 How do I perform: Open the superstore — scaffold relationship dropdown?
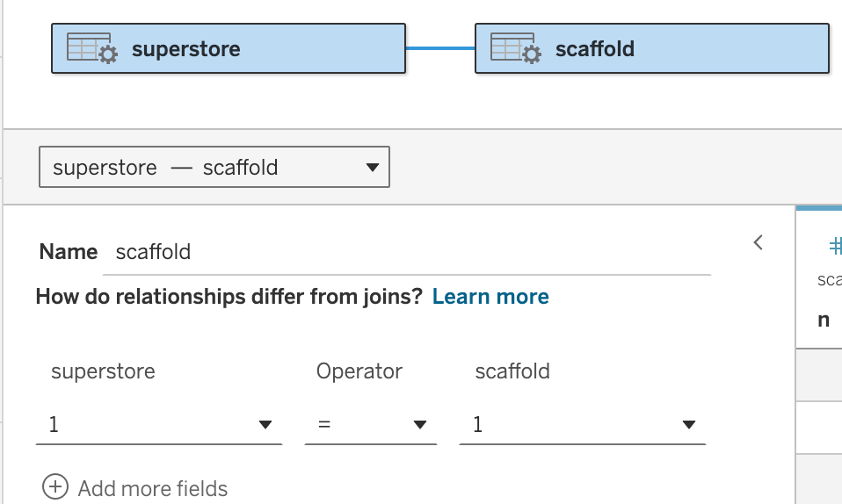click(214, 168)
